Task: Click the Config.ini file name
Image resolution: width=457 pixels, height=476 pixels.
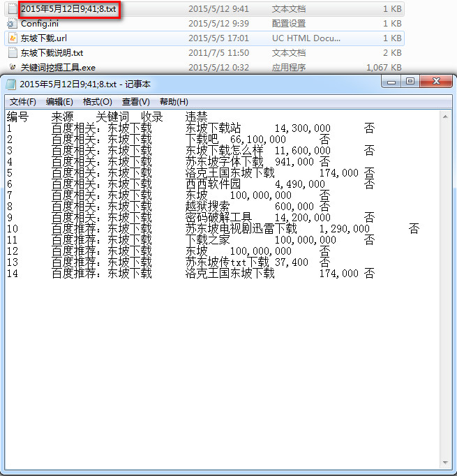Action: click(x=40, y=23)
